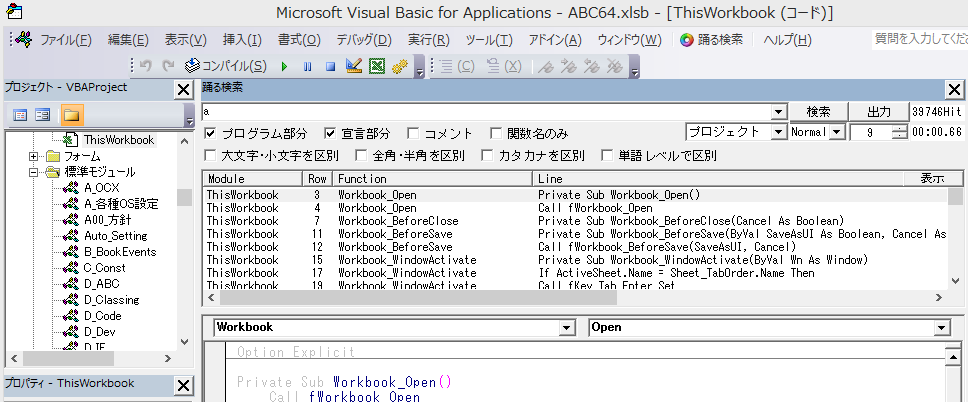The width and height of the screenshot is (968, 402).
Task: Open the Open procedure dropdown
Action: (941, 328)
